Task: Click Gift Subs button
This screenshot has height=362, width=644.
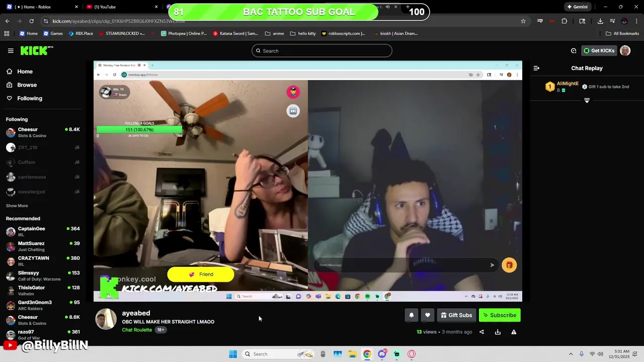Action: pos(456,315)
